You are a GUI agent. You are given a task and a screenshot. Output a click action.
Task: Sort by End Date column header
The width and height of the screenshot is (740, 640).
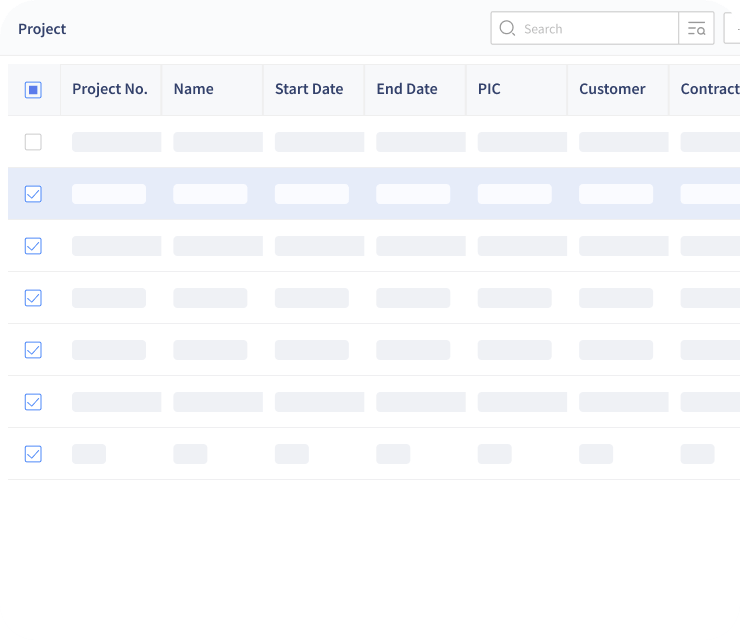pyautogui.click(x=407, y=89)
